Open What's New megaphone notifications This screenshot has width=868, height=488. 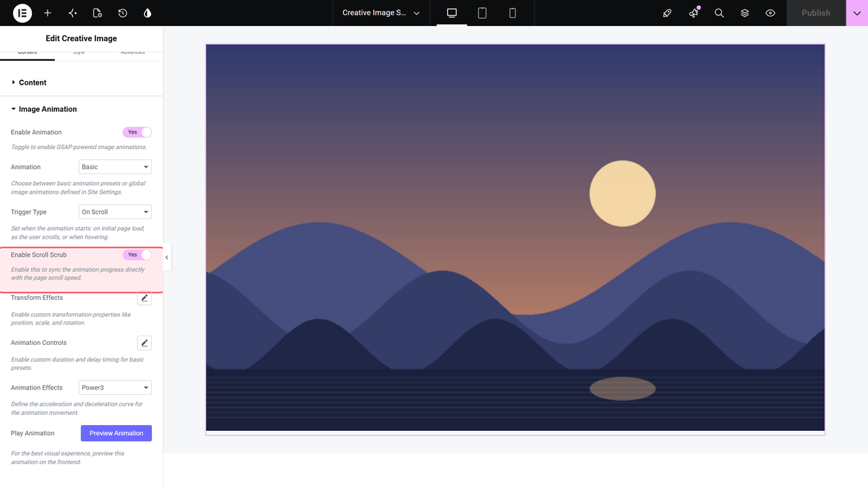[694, 13]
